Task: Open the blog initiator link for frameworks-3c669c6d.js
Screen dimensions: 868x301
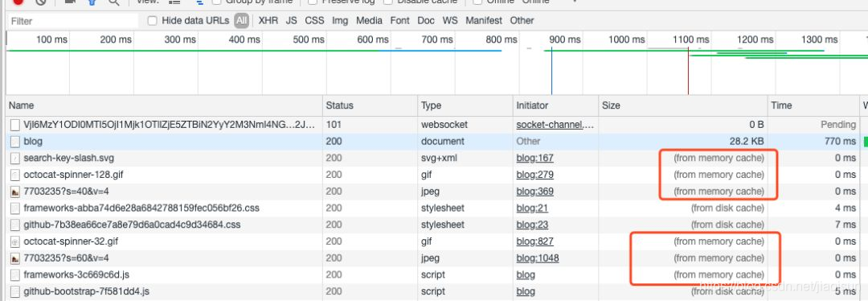Action: (x=526, y=275)
